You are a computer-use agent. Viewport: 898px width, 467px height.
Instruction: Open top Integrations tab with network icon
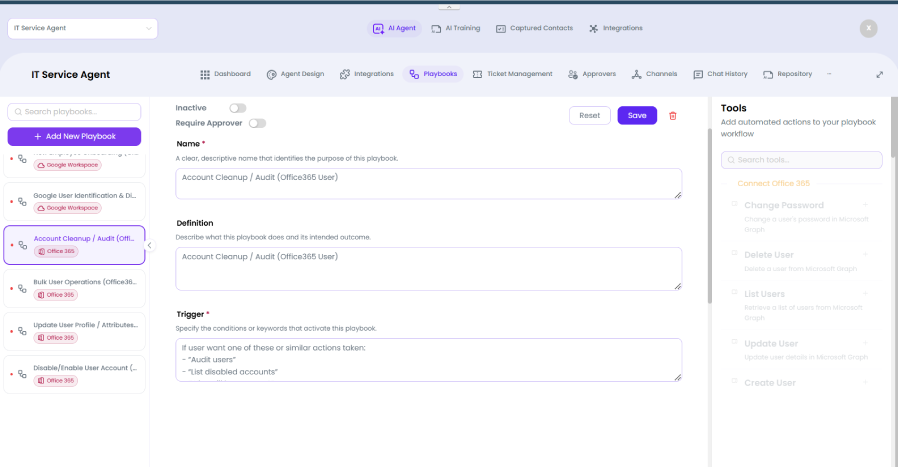pyautogui.click(x=616, y=28)
